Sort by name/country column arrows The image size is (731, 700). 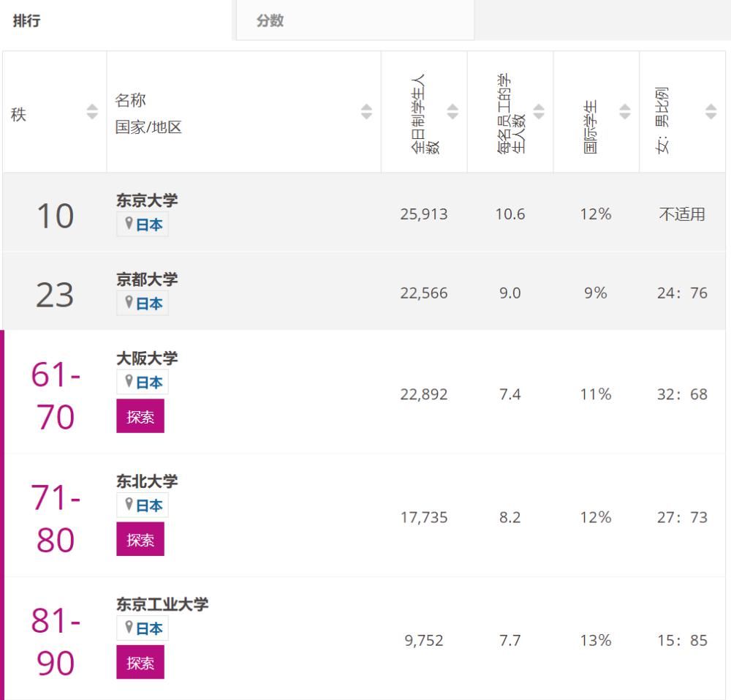coord(367,112)
